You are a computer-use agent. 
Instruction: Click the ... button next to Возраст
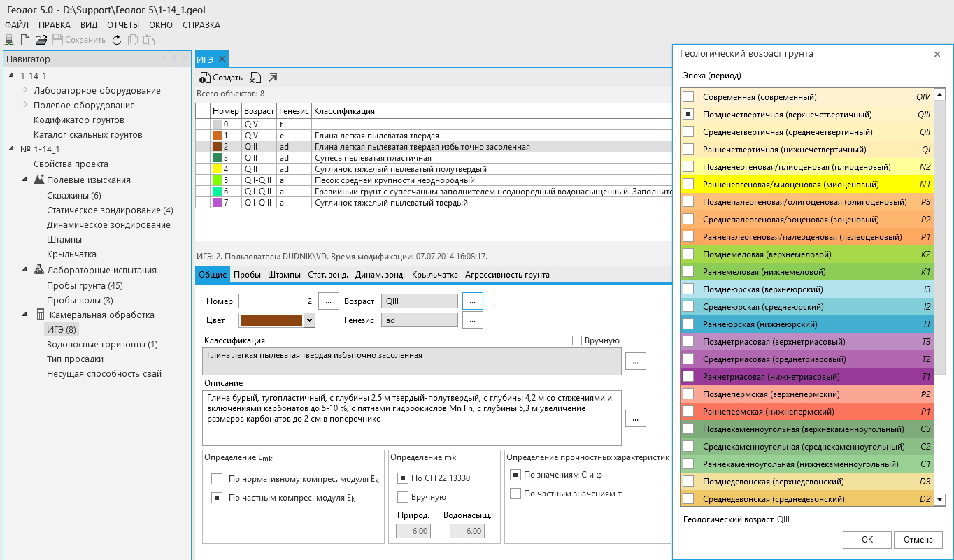coord(472,301)
